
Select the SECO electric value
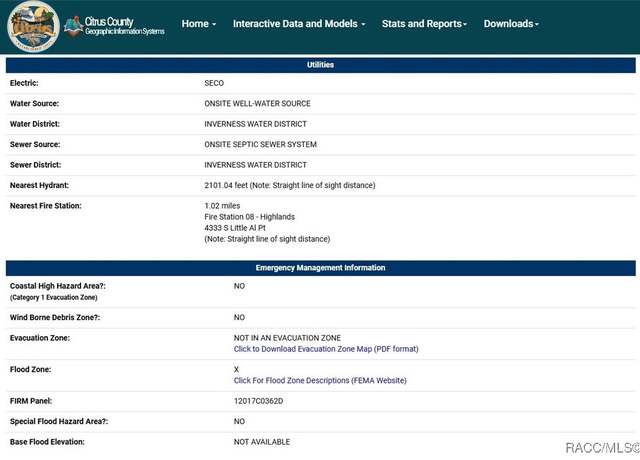214,83
